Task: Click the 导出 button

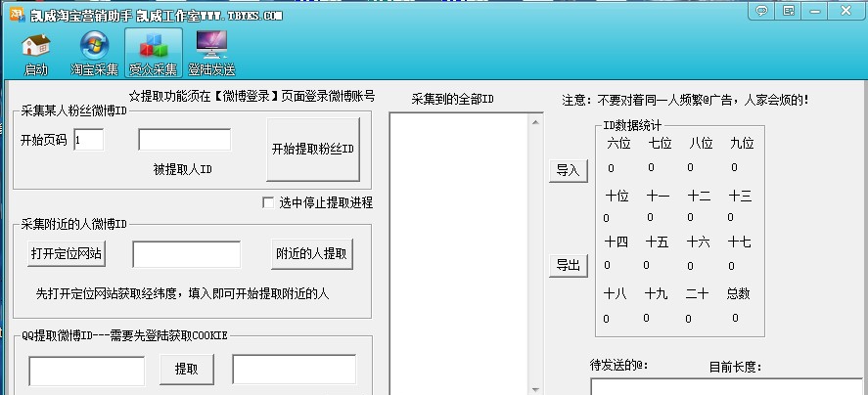Action: 568,266
